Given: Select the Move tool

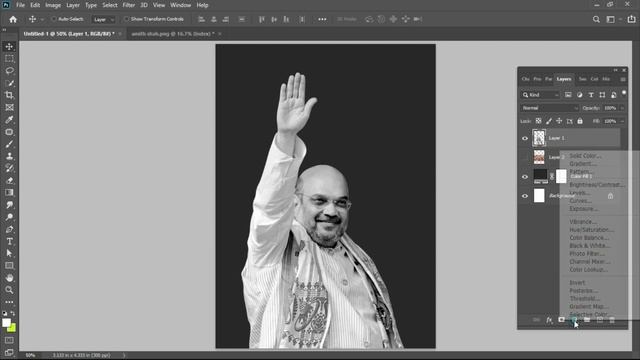Looking at the screenshot, I should click(x=9, y=47).
